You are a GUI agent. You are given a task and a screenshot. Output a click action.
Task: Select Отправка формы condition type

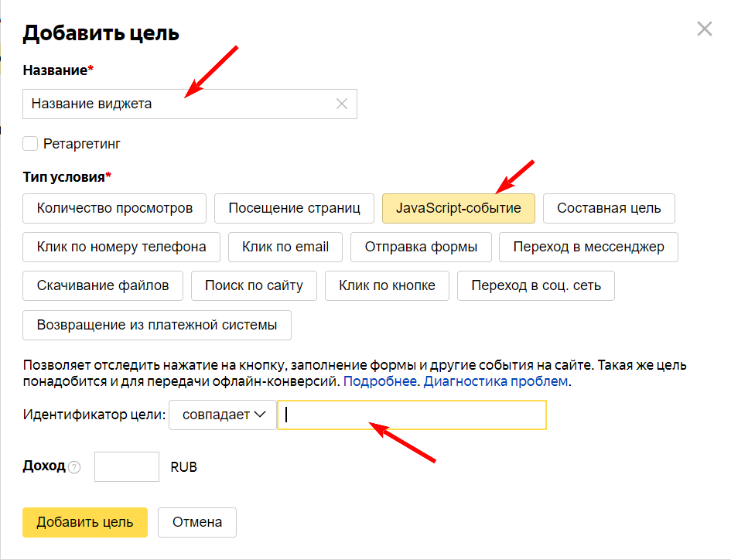tap(421, 247)
